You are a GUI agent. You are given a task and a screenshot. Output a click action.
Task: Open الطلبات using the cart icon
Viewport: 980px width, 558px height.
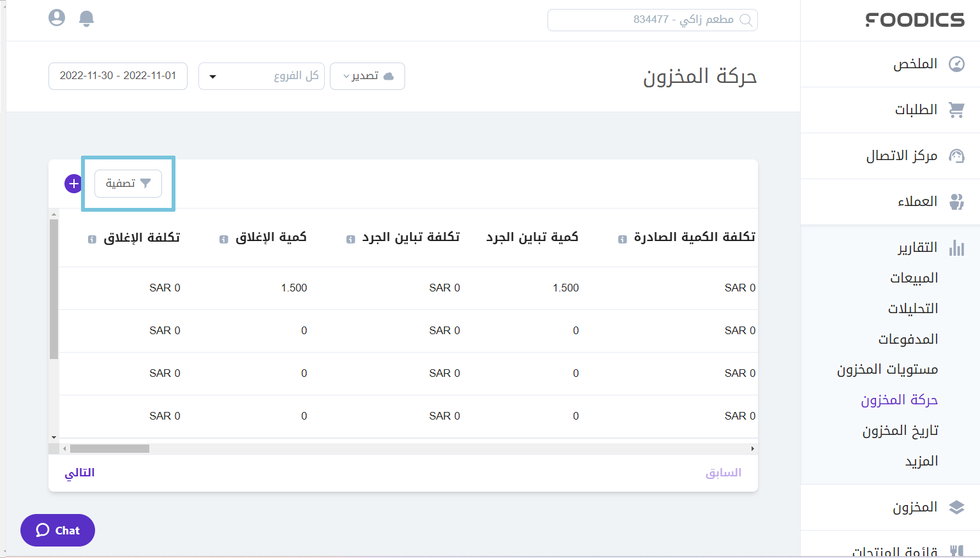tap(957, 110)
